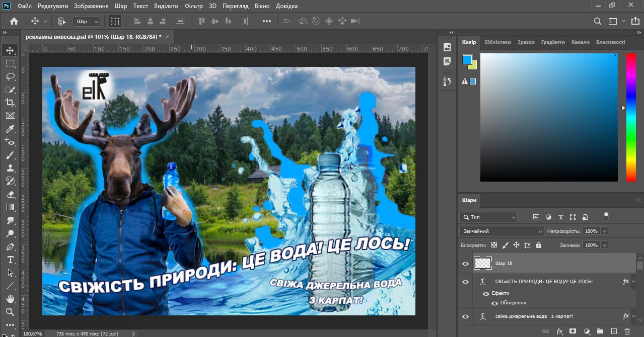Click the Home button in options bar
The width and height of the screenshot is (644, 337).
tap(14, 21)
